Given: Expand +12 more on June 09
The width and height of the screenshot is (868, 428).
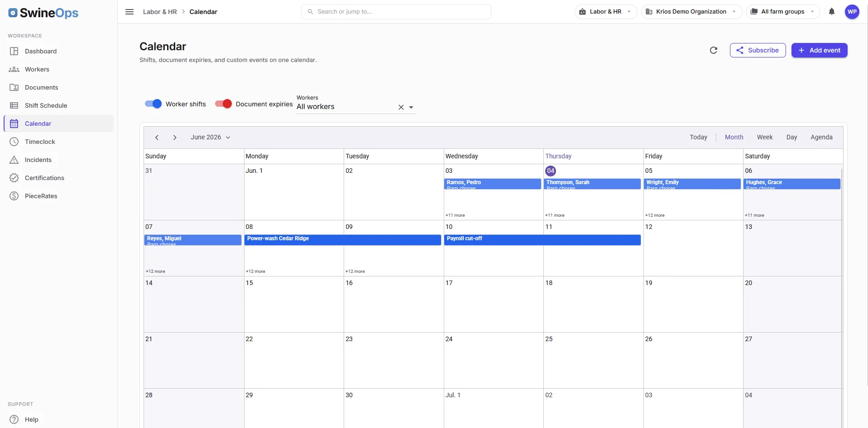Looking at the screenshot, I should coord(355,271).
